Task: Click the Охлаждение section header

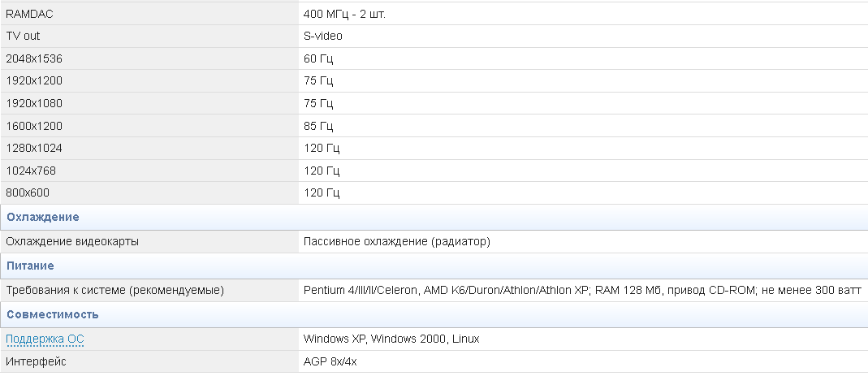Action: (x=42, y=218)
